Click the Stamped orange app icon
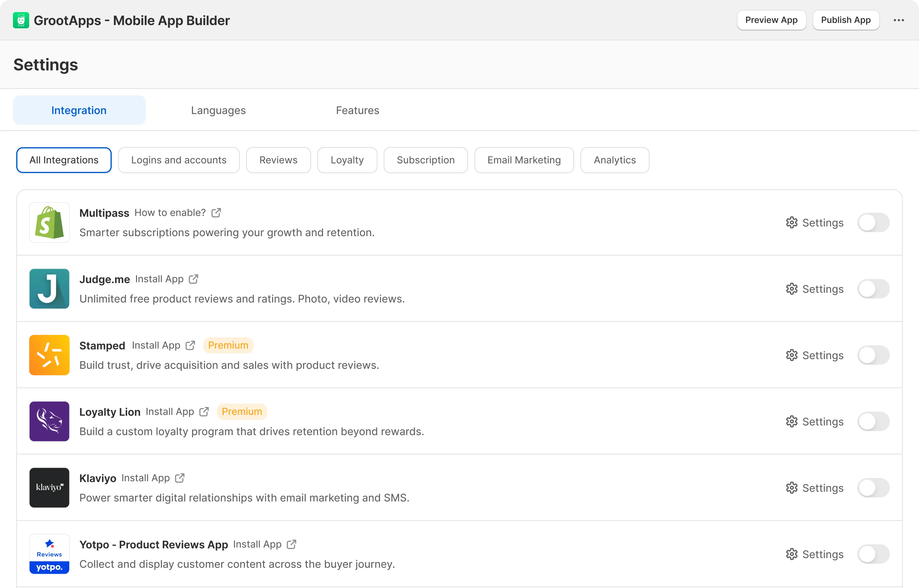Viewport: 919px width, 588px height. point(49,355)
